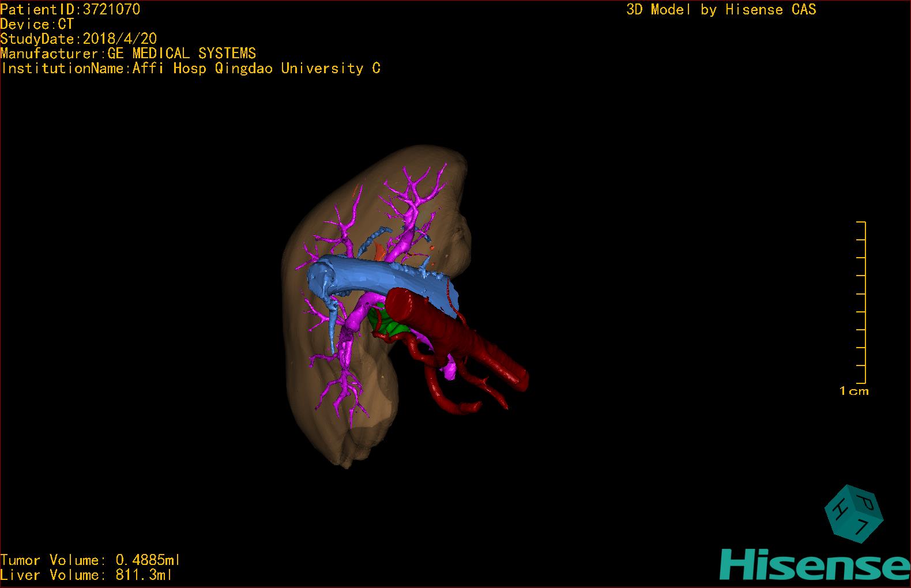Click the Device:CT label
Image resolution: width=911 pixels, height=588 pixels.
37,24
